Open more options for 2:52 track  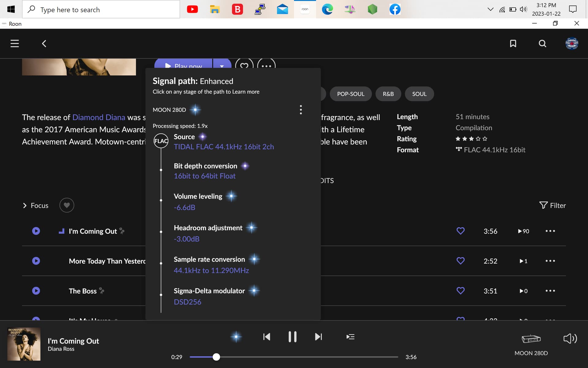pyautogui.click(x=550, y=261)
